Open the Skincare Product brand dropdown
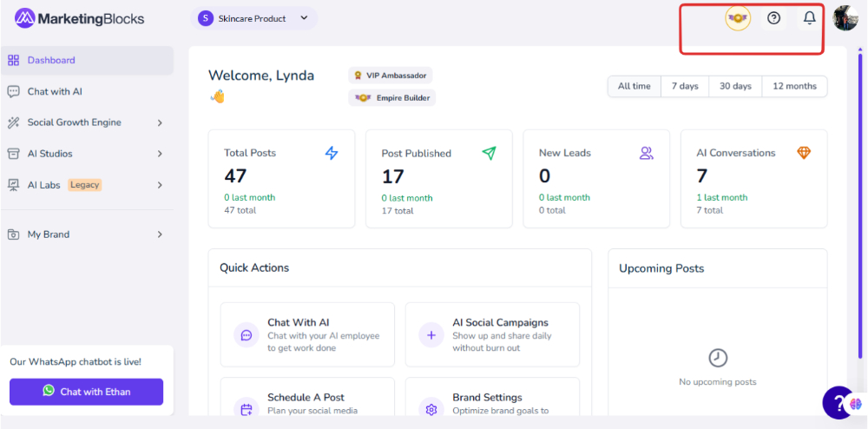 tap(254, 18)
